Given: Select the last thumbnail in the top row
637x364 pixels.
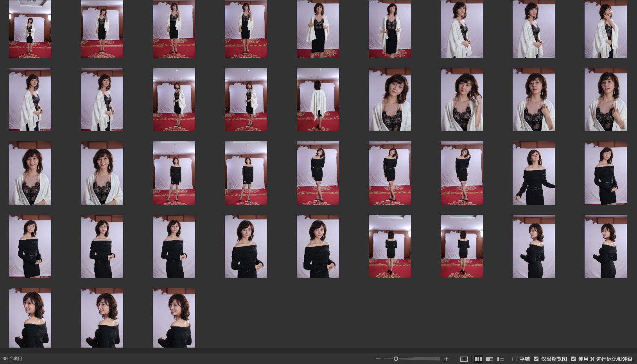Looking at the screenshot, I should click(606, 29).
